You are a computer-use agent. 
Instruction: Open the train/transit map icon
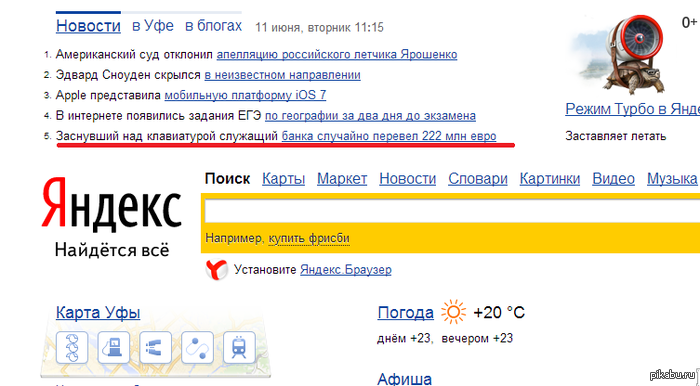click(239, 347)
